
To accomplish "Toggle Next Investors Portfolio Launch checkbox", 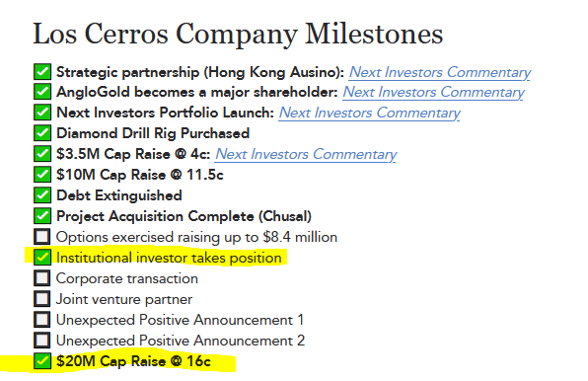I will tap(42, 113).
